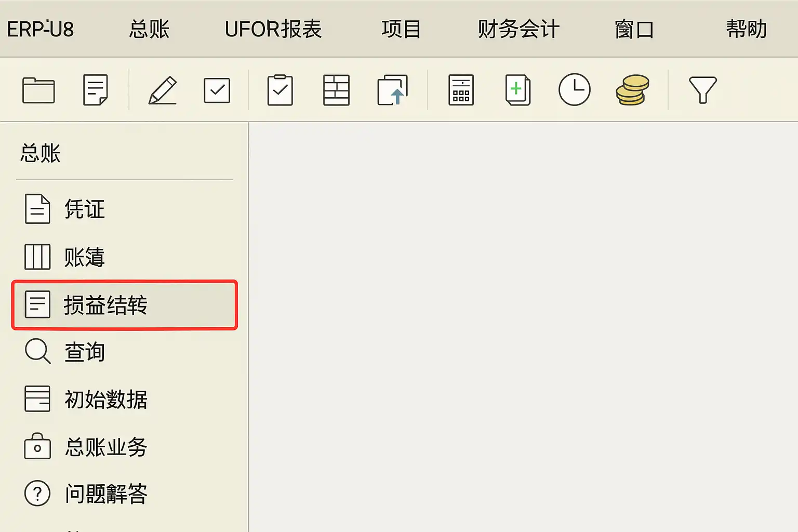
Task: Open the 财务会计 menu
Action: [x=518, y=29]
